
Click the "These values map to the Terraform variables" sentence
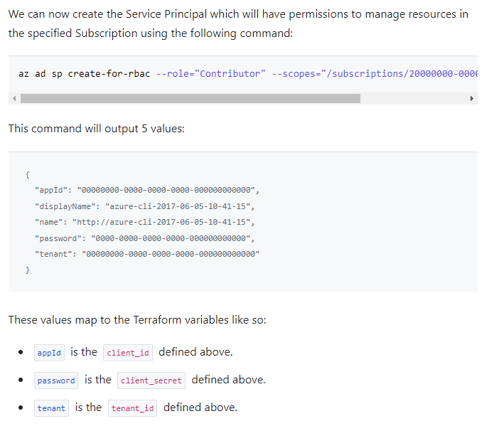click(137, 320)
